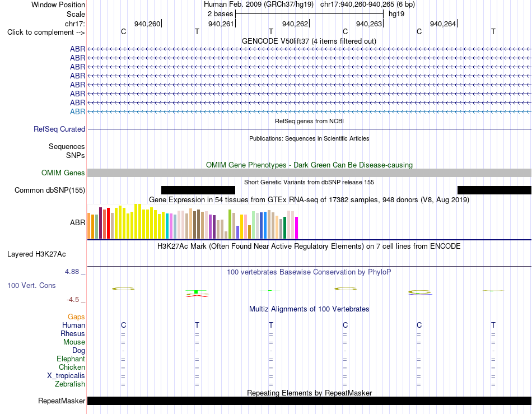Click 'Repeating Elements by RepeatMasker' title
This screenshot has height=414, width=532.
click(x=309, y=393)
